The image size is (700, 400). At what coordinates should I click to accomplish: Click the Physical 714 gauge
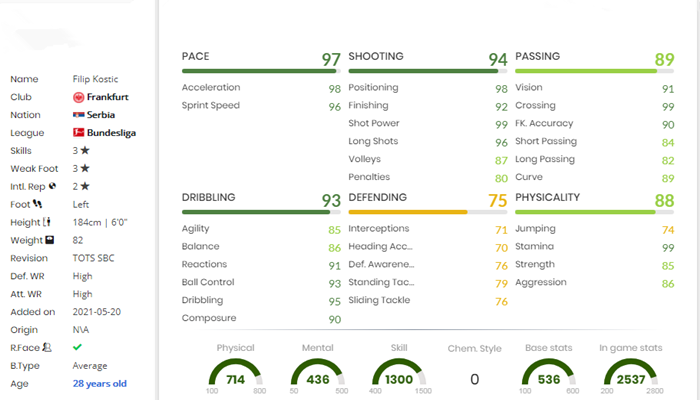(x=235, y=374)
